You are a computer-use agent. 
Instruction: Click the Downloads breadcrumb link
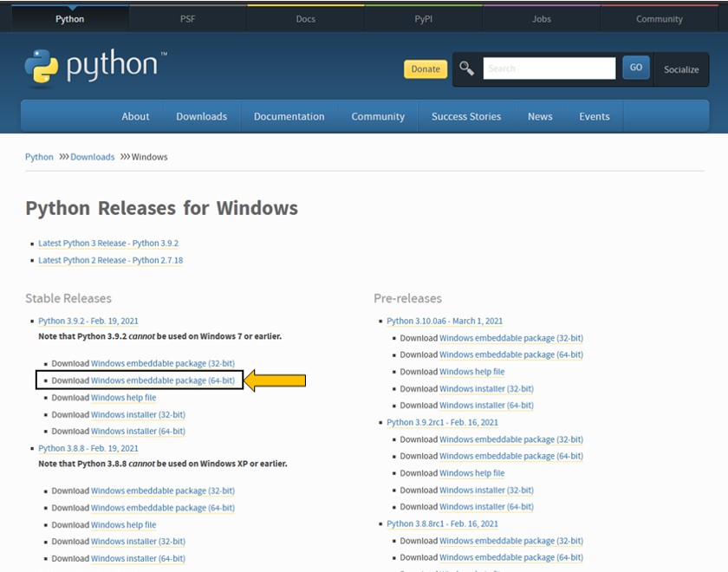click(93, 157)
